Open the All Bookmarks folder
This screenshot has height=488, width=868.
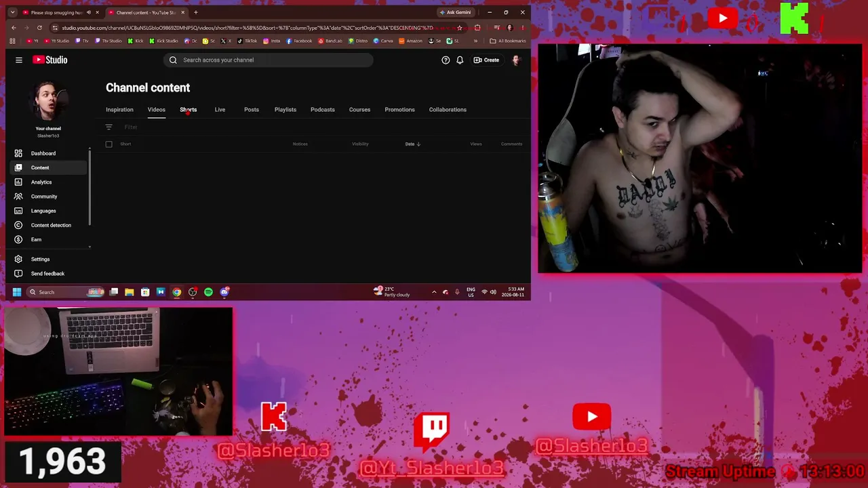coord(508,41)
